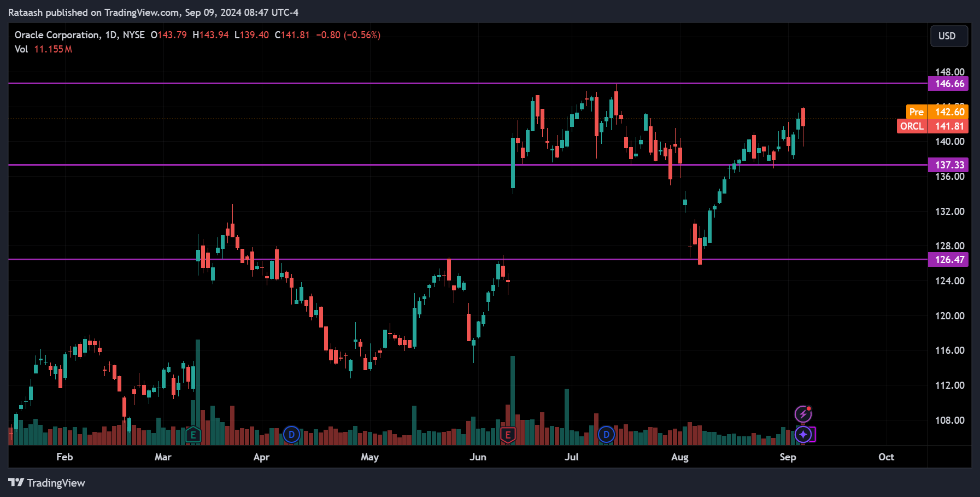Click the 116.00 price axis label
The image size is (980, 497).
point(949,350)
